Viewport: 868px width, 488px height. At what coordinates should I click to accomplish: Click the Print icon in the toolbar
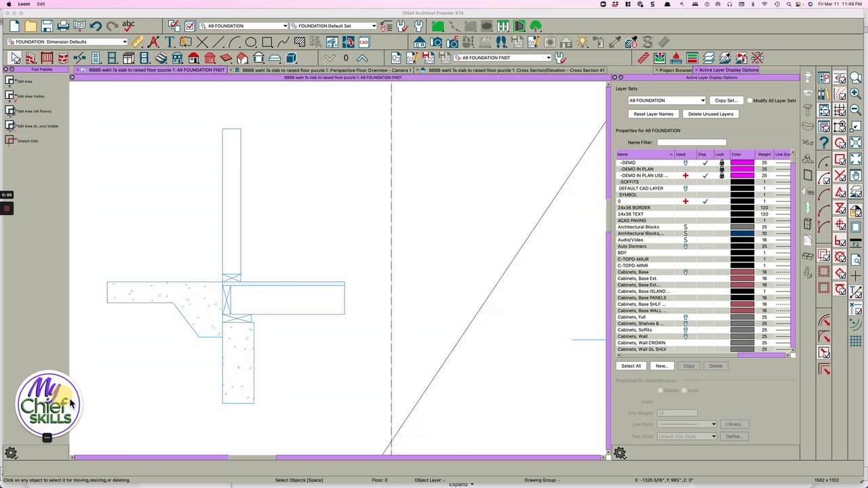click(x=63, y=26)
